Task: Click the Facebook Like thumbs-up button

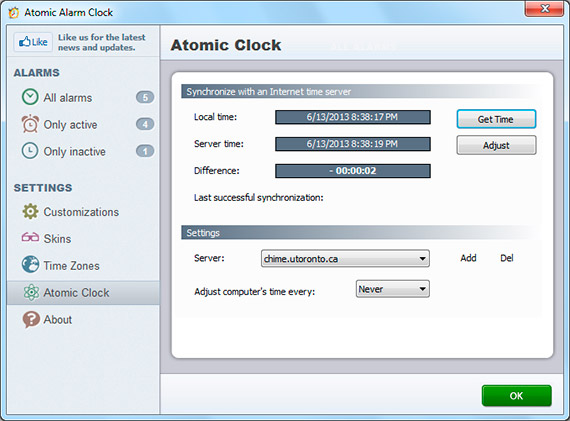Action: click(x=33, y=42)
